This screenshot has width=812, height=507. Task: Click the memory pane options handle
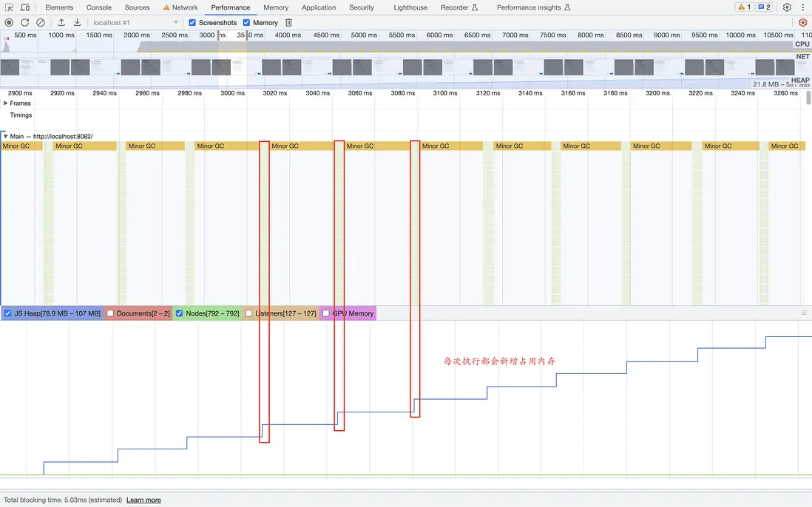[804, 313]
